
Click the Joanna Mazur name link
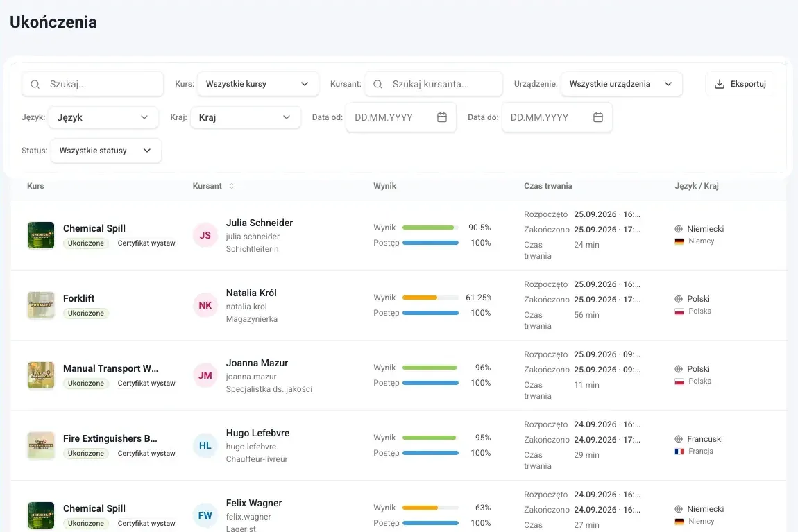257,363
